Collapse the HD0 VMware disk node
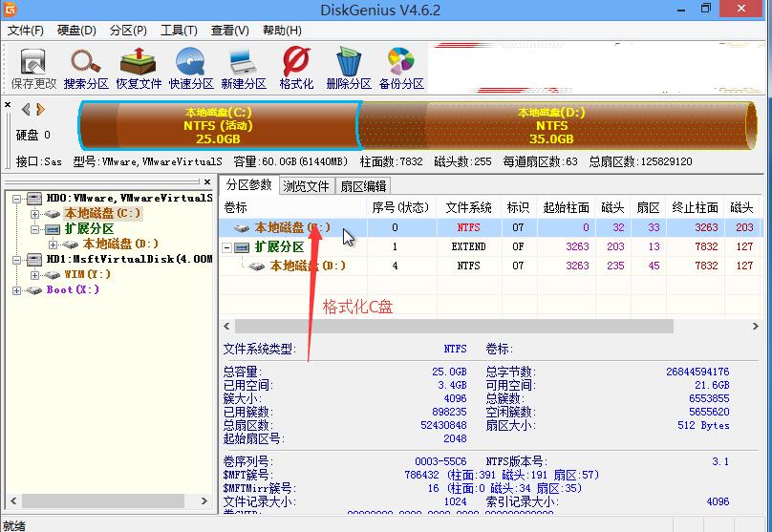Image resolution: width=772 pixels, height=532 pixels. [17, 199]
